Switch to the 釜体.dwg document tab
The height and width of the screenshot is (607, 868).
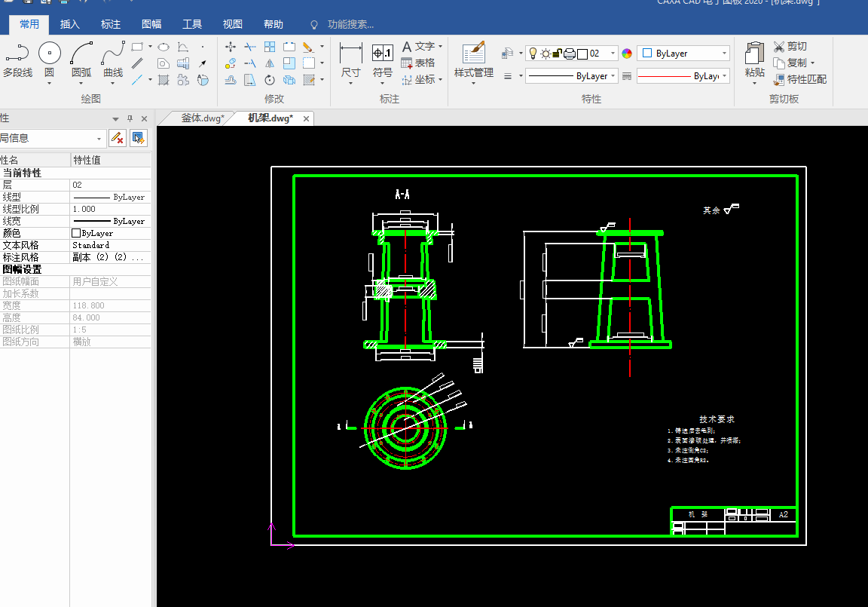click(201, 118)
